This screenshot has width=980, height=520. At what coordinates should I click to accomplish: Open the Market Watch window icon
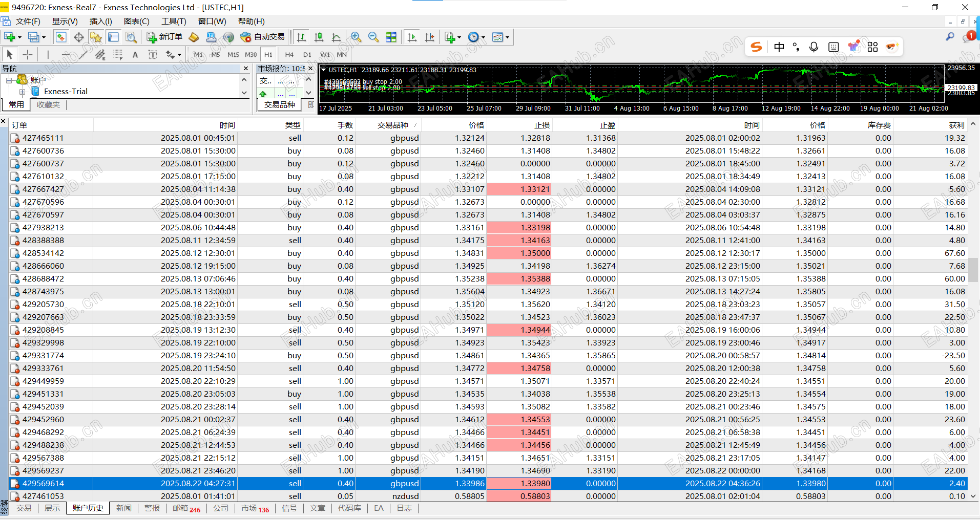[x=61, y=37]
